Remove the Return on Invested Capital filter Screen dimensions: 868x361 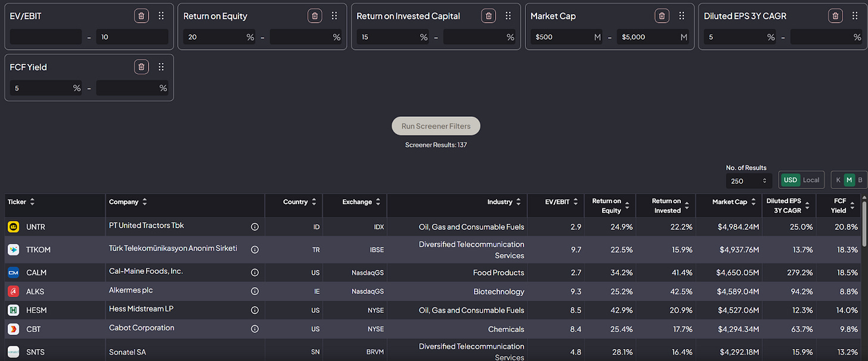(488, 16)
